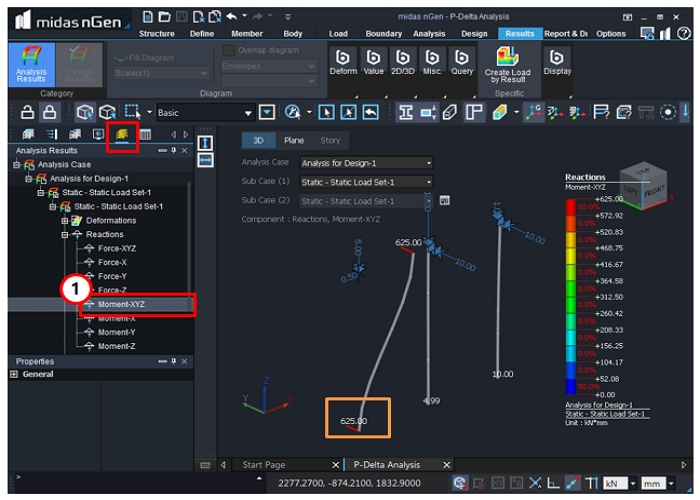Expand the General properties section
Screen dimensions: 700x500
coord(14,374)
